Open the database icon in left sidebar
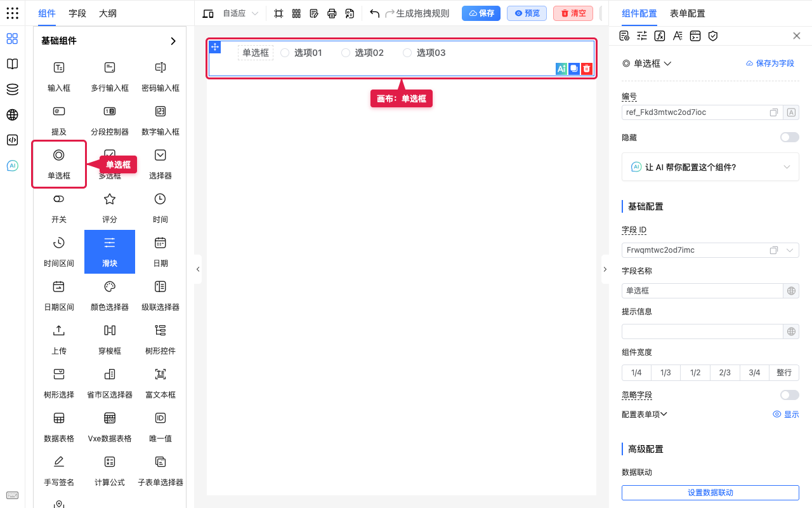The width and height of the screenshot is (812, 508). [x=12, y=90]
